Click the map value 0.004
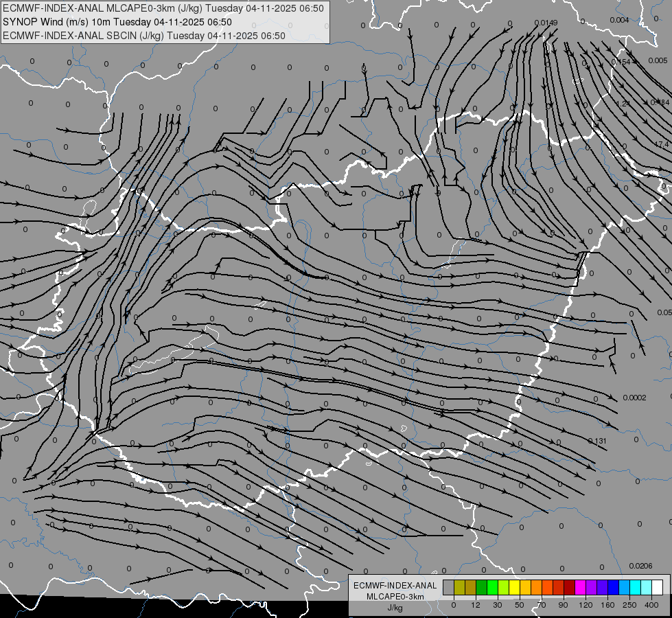Screen dimensions: 672x618 pos(619,20)
